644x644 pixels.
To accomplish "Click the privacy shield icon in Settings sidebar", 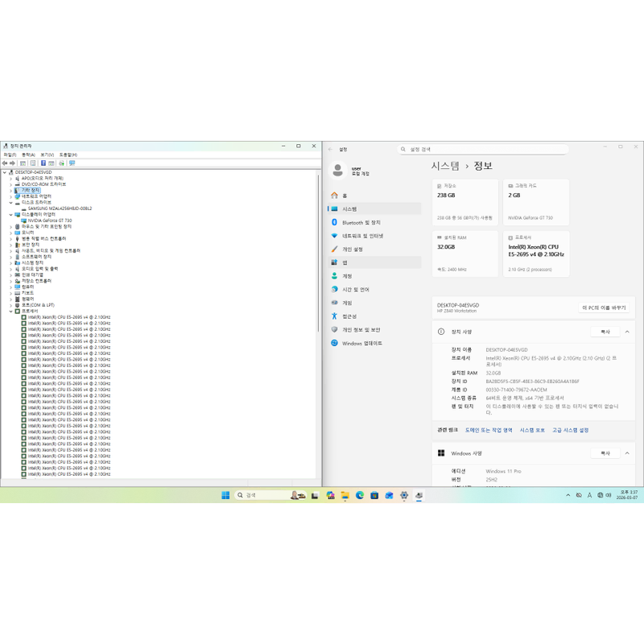I will 334,329.
